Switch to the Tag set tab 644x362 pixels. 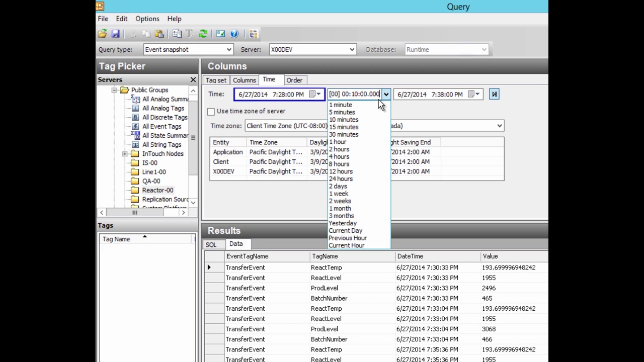point(216,80)
